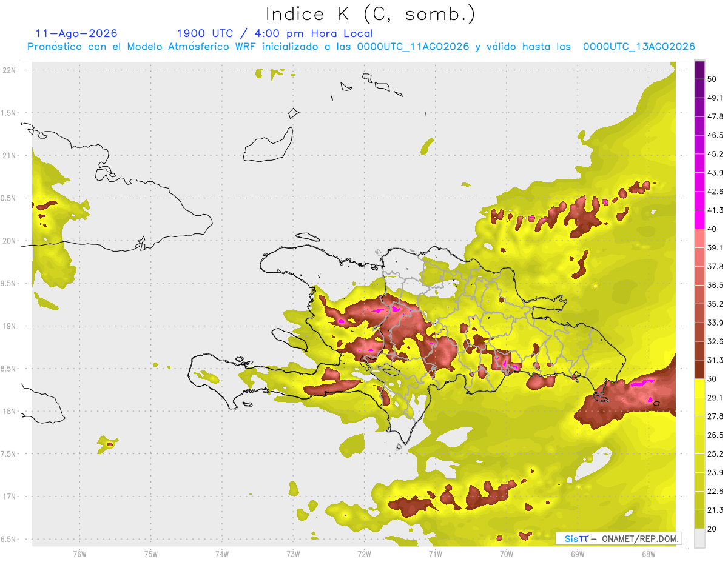Click the bright magenta colorbar segment between 40 and 41.3

pos(700,220)
